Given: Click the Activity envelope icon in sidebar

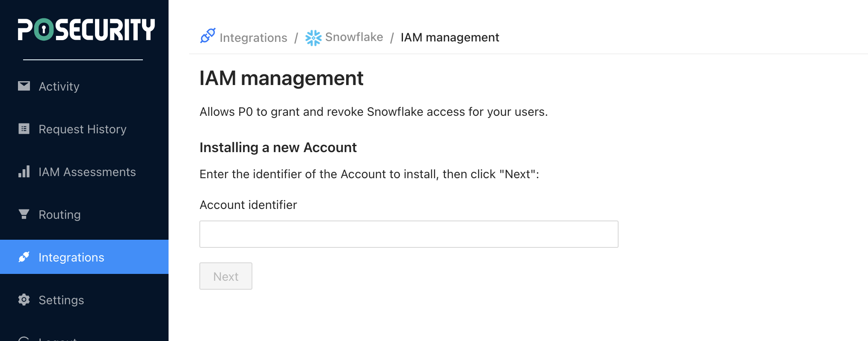Looking at the screenshot, I should pos(24,86).
